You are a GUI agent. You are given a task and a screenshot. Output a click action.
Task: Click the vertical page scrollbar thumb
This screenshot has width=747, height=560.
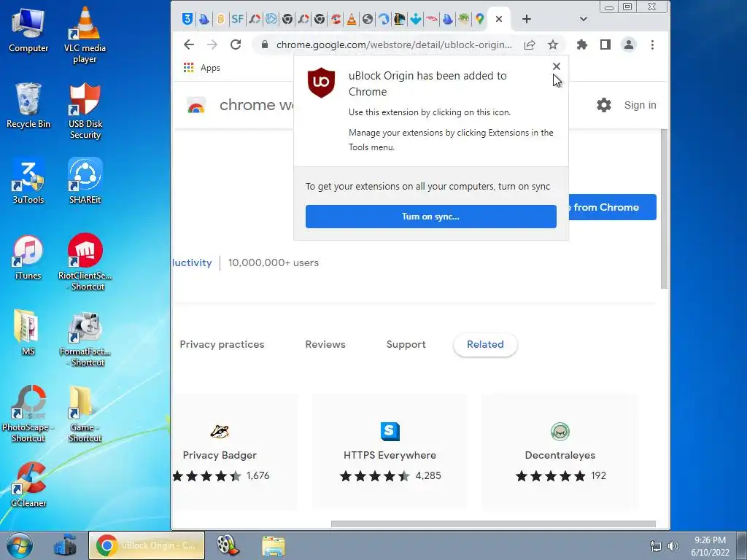click(664, 209)
